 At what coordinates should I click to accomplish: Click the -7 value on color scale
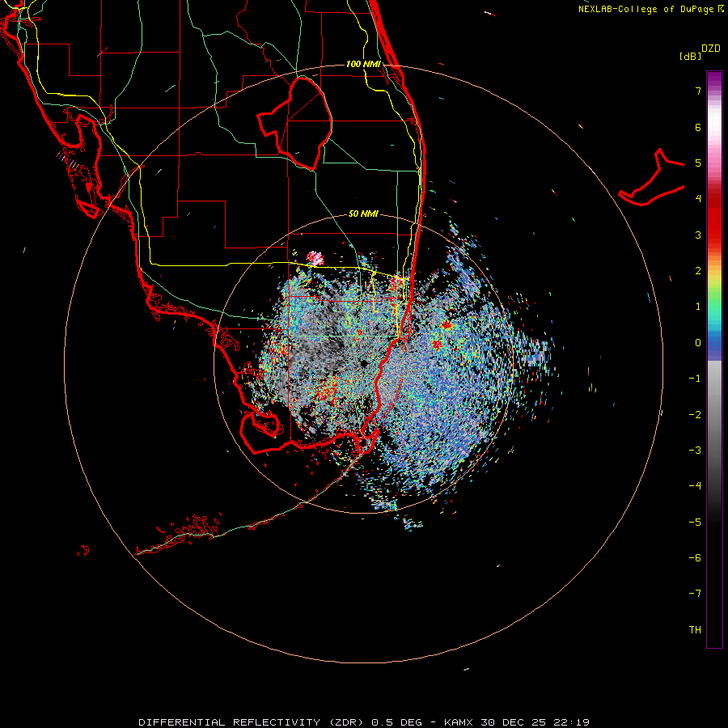point(695,594)
